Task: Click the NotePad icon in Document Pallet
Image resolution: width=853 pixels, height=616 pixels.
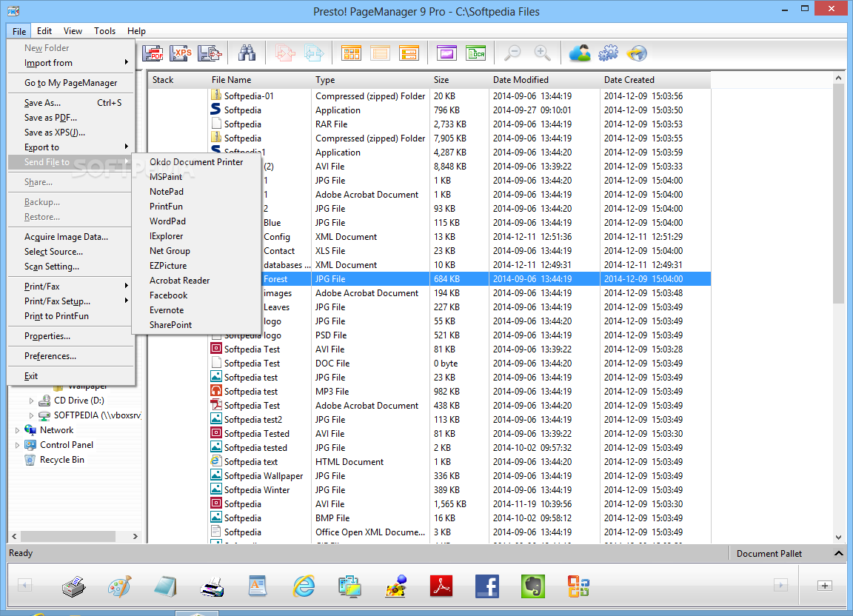Action: click(165, 586)
